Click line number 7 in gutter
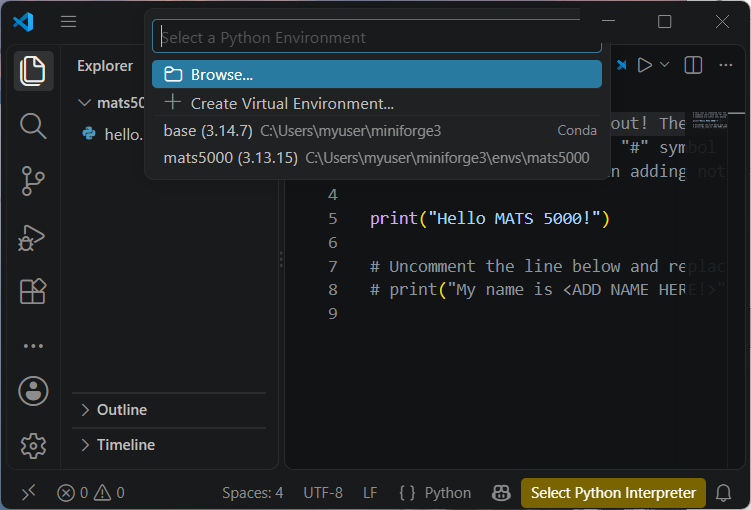Viewport: 751px width, 510px height. (333, 266)
